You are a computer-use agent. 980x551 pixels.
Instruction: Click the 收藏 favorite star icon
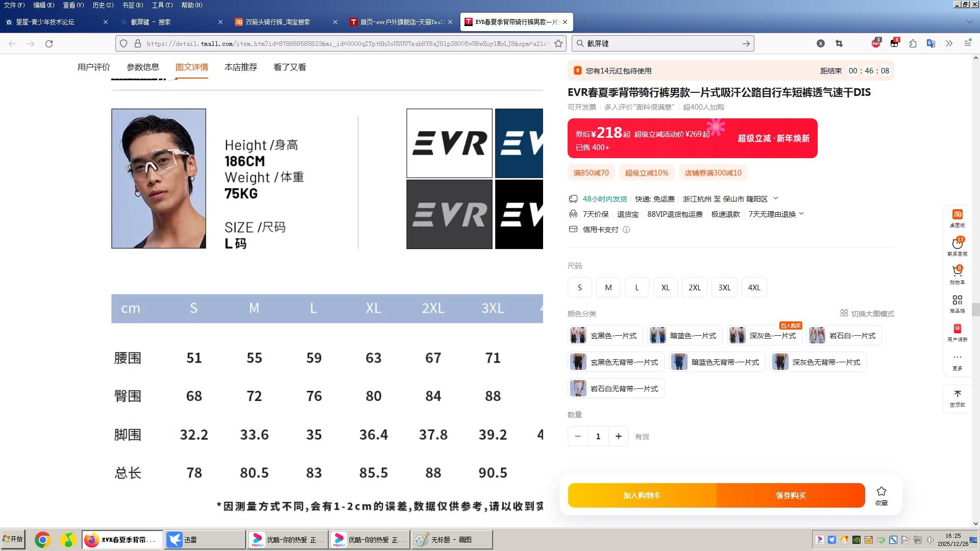click(881, 492)
